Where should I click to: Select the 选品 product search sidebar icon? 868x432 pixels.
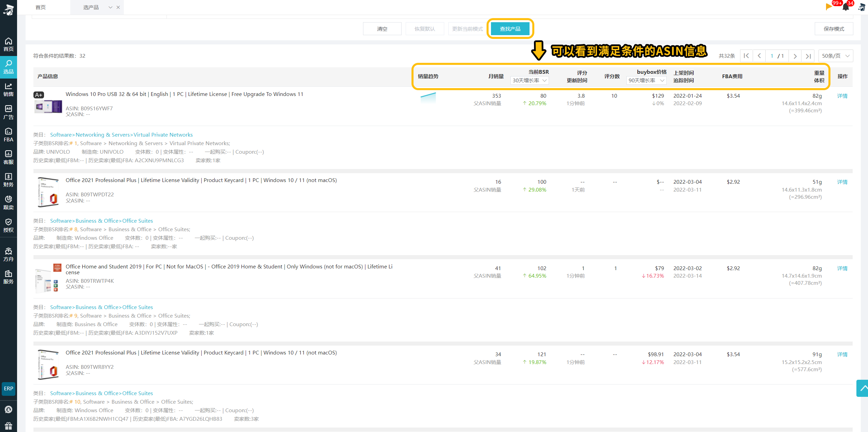[x=8, y=67]
